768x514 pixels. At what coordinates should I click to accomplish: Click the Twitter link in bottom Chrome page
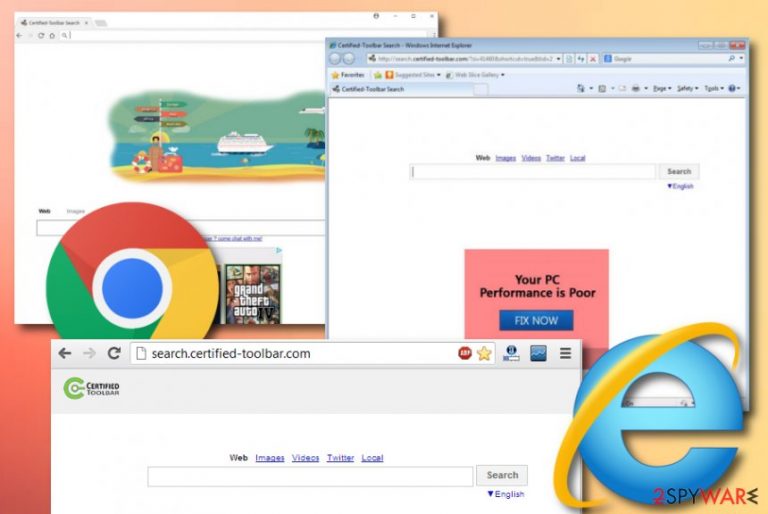click(340, 458)
